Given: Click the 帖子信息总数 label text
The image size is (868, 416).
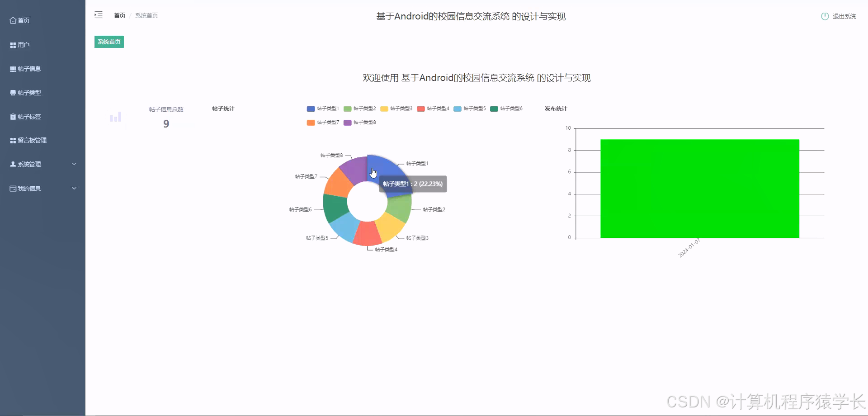Looking at the screenshot, I should click(x=166, y=109).
